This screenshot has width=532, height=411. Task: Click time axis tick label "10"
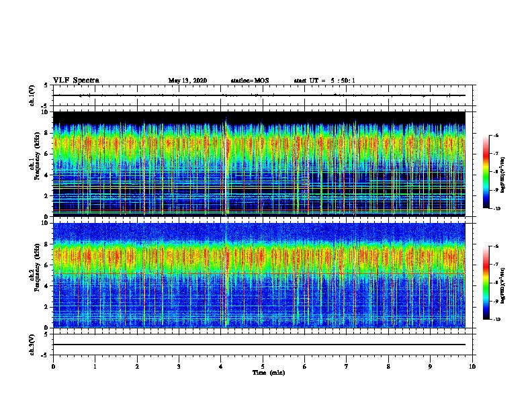click(x=472, y=367)
